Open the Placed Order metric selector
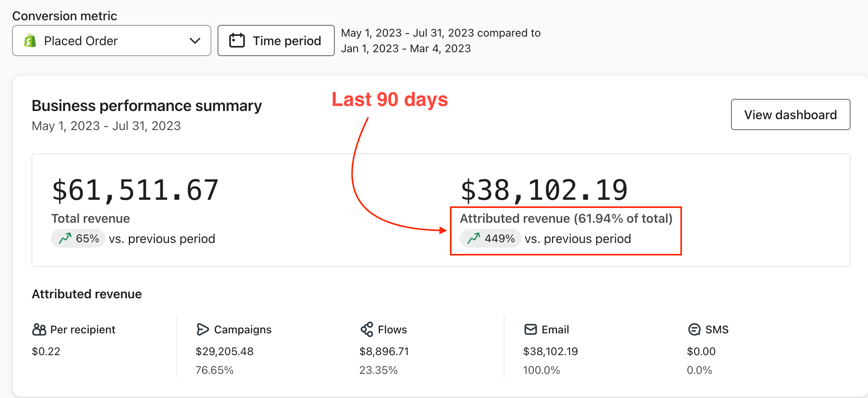Viewport: 868px width, 398px height. coord(111,41)
